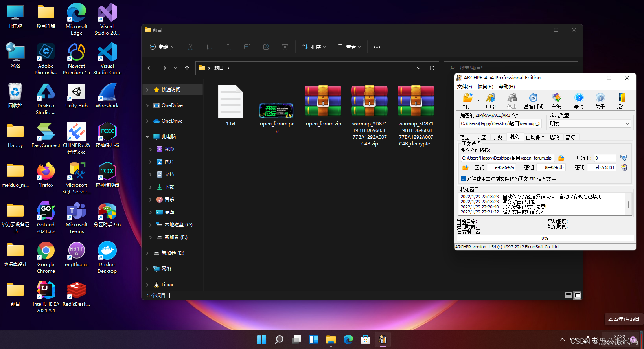The width and height of the screenshot is (644, 349).
Task: Click the ARCHPR Help (帮助) question icon
Action: [579, 97]
